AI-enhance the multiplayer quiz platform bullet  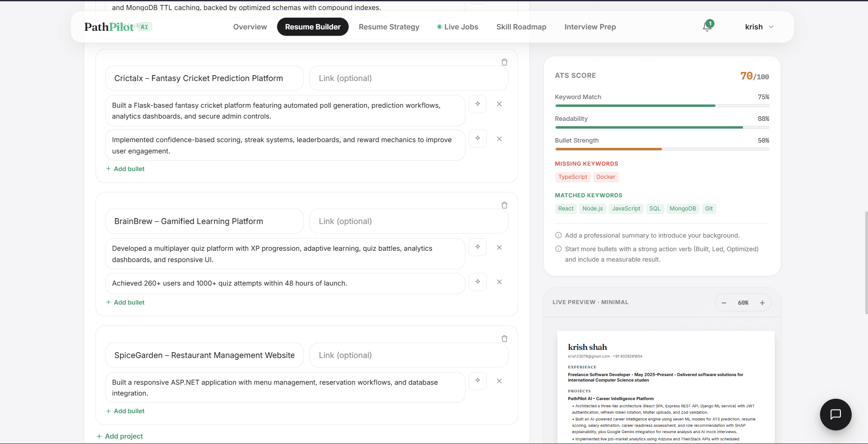tap(478, 247)
